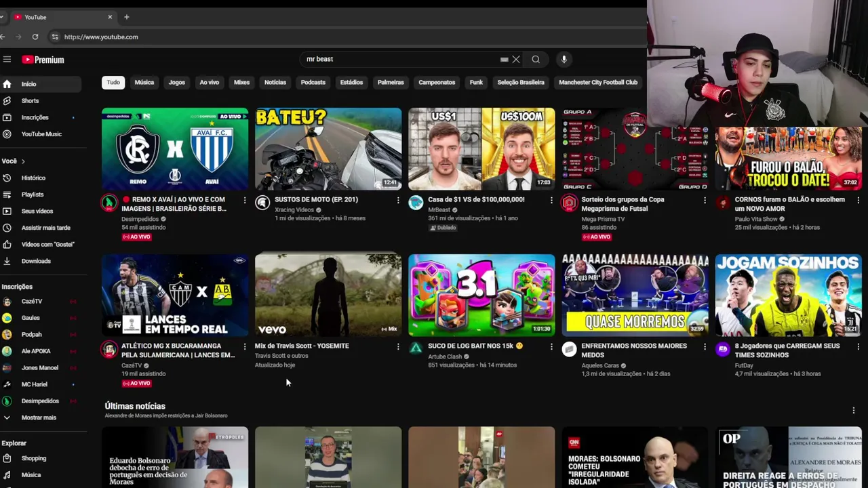Open Playlists in sidebar
The image size is (868, 488).
[41, 195]
